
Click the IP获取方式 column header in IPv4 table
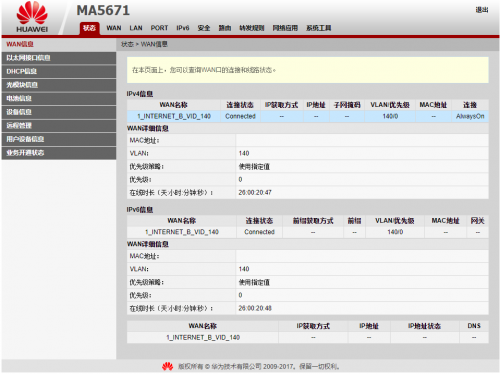282,105
